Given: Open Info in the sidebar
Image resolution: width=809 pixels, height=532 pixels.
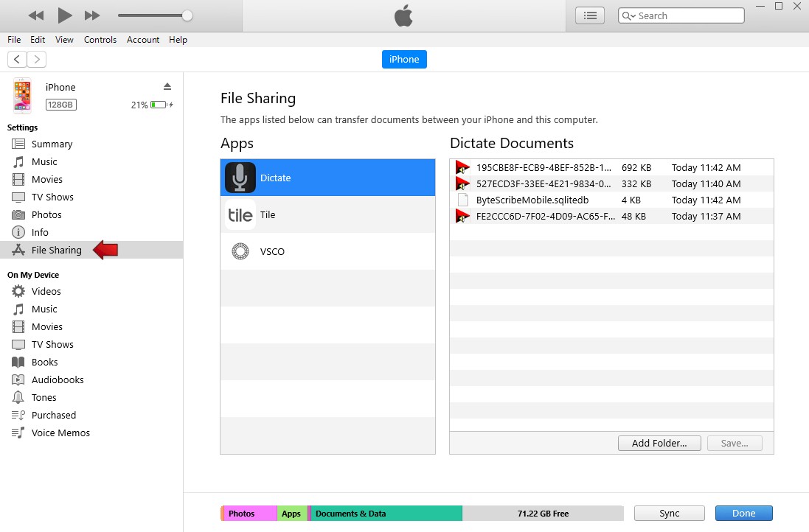Looking at the screenshot, I should coord(92,232).
